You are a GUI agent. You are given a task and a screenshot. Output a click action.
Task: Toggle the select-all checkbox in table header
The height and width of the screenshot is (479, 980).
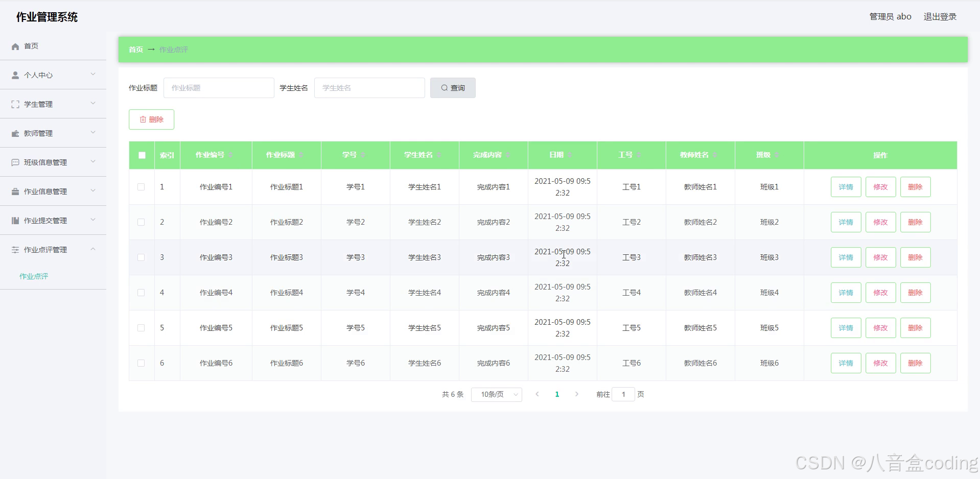pos(142,155)
